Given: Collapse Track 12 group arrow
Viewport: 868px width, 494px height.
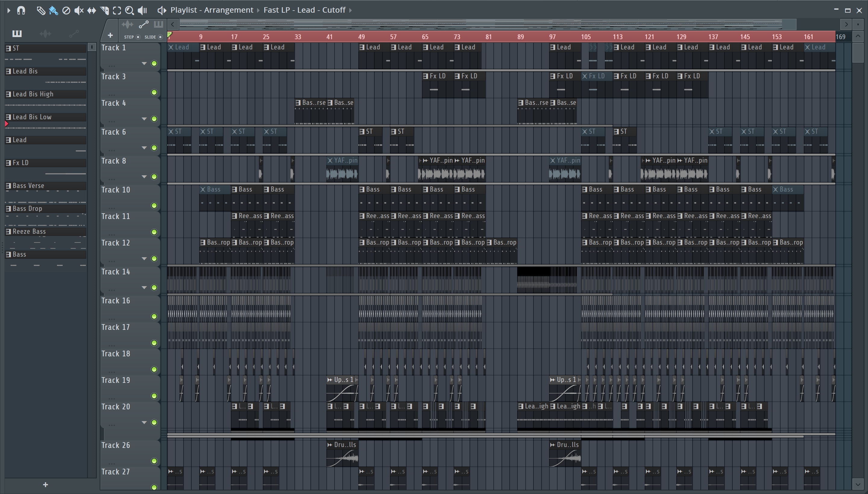Looking at the screenshot, I should (144, 258).
